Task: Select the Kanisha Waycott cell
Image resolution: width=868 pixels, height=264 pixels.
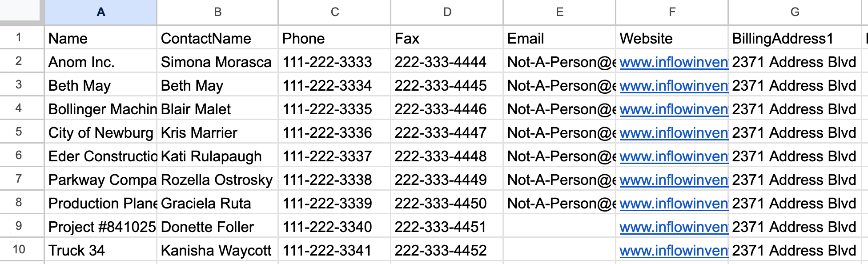Action: click(x=217, y=251)
